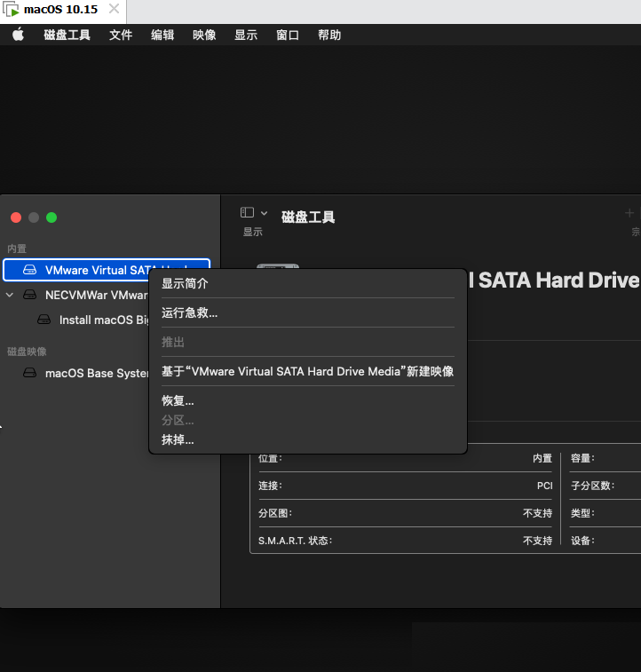Open the 磁盘工具 menu bar item
641x672 pixels.
click(x=67, y=35)
